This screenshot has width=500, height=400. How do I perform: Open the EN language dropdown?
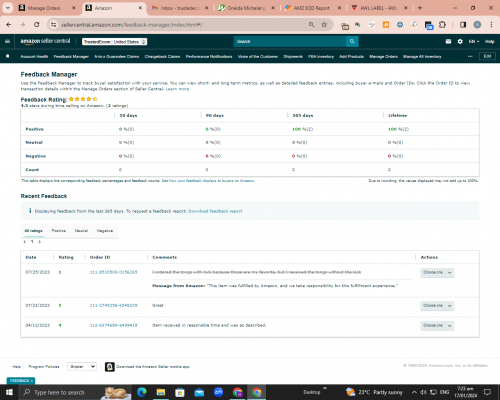pyautogui.click(x=474, y=41)
